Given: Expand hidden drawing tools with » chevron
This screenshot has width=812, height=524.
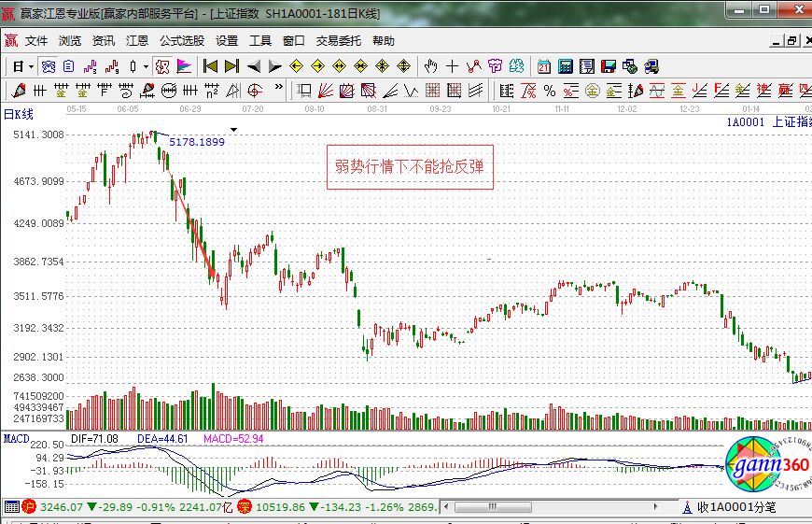Looking at the screenshot, I should click(x=278, y=90).
